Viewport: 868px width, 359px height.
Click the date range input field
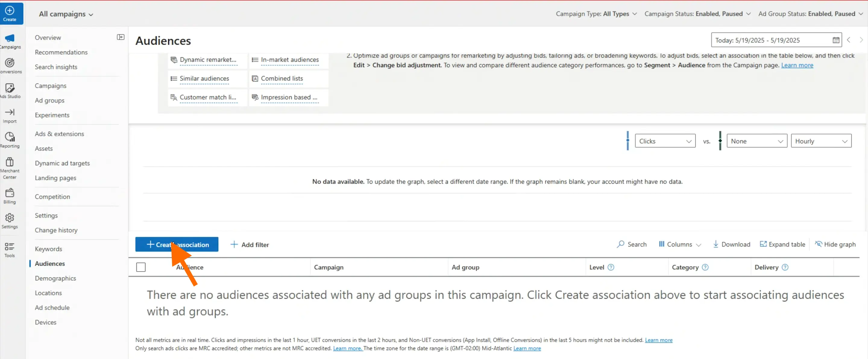coord(776,40)
